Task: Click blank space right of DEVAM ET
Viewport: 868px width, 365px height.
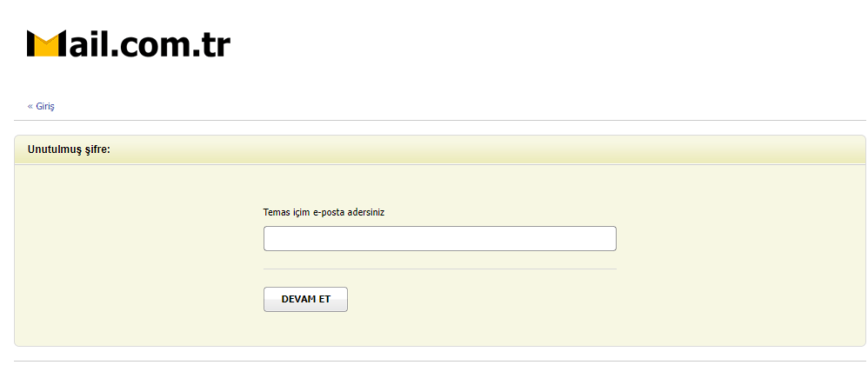Action: [x=478, y=299]
